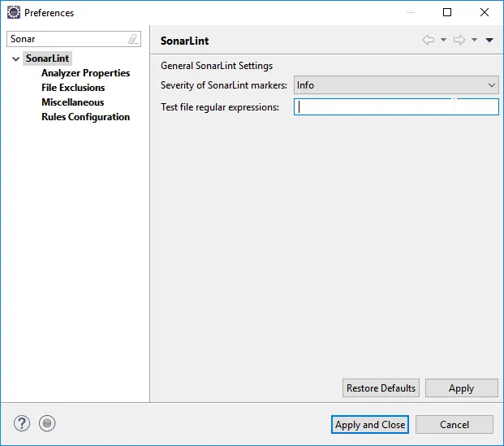
Task: Click the back navigation arrow icon
Action: pos(429,40)
